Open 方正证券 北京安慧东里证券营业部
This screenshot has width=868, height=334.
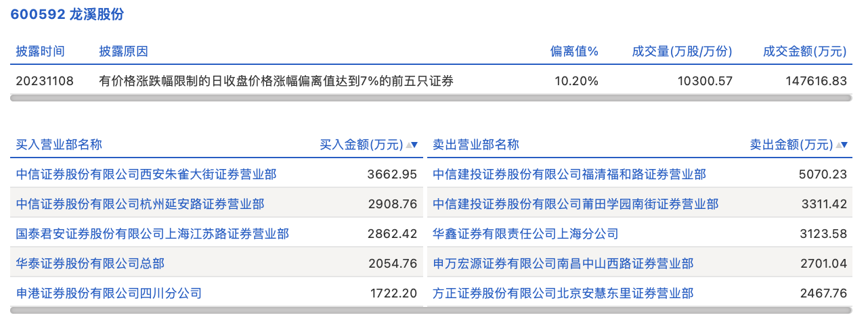click(563, 293)
